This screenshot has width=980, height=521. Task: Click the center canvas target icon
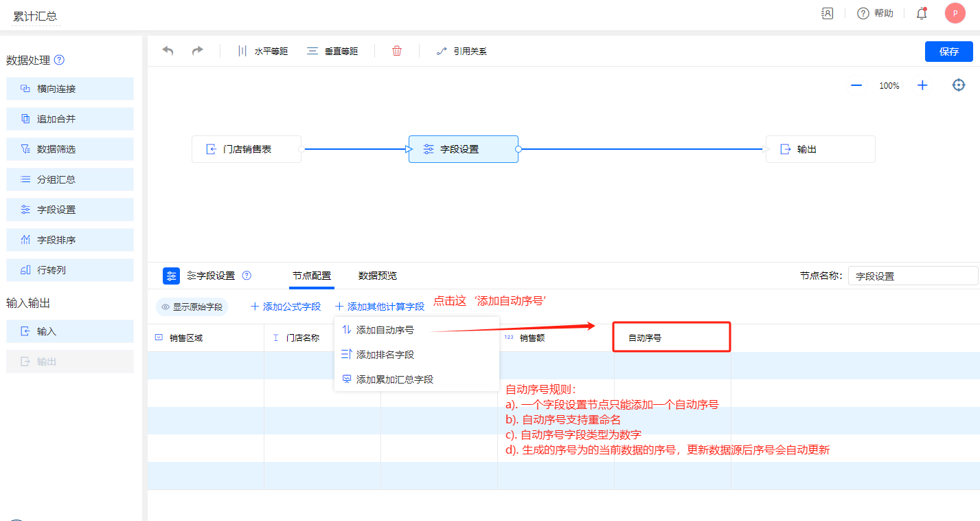click(x=959, y=85)
